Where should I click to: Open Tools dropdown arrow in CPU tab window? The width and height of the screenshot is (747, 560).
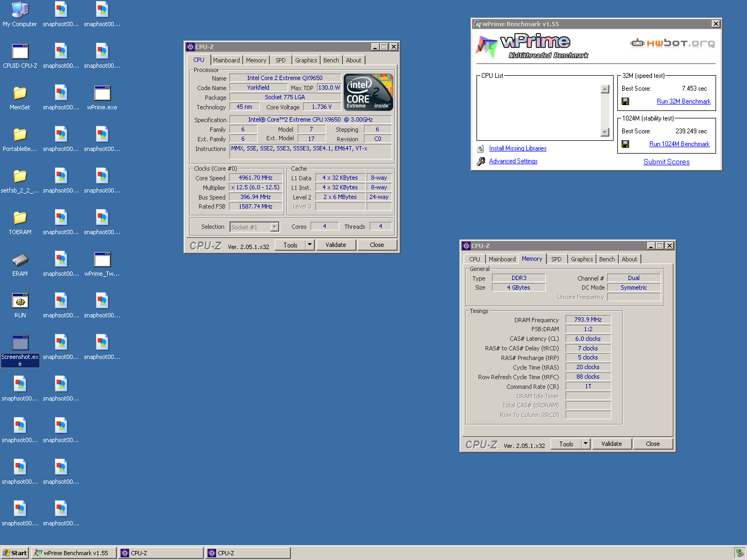[x=310, y=245]
